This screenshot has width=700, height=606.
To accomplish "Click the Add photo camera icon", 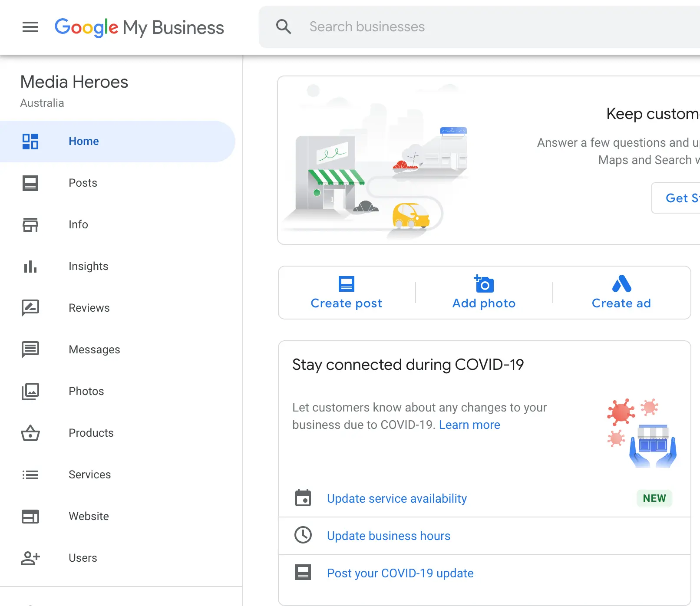I will [484, 284].
